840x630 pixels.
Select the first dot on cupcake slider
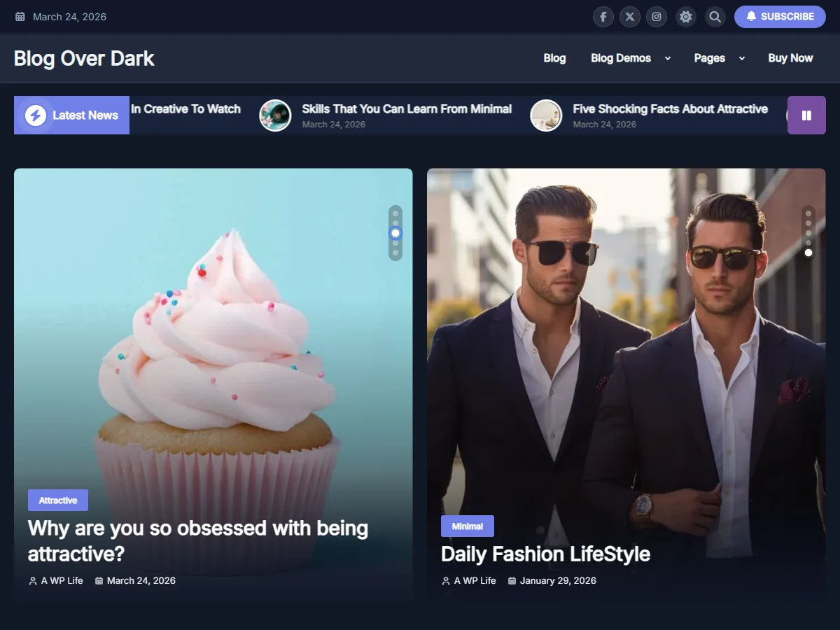click(x=395, y=213)
